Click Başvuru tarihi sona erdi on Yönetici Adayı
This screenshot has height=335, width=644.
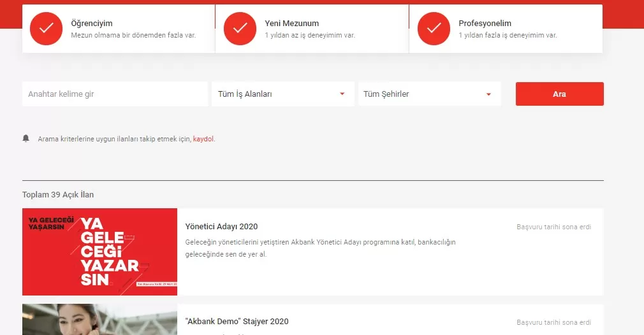pos(553,227)
